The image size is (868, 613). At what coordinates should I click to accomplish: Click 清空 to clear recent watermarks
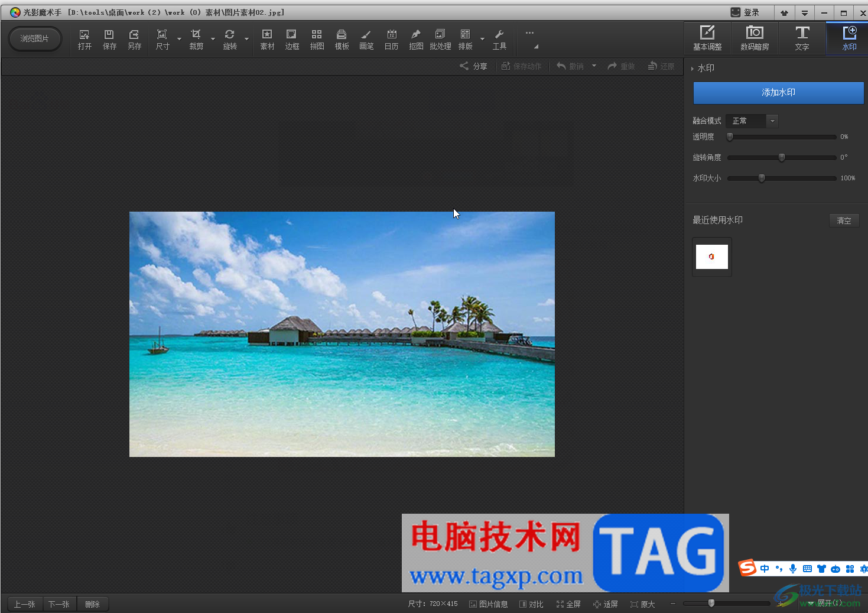coord(844,220)
